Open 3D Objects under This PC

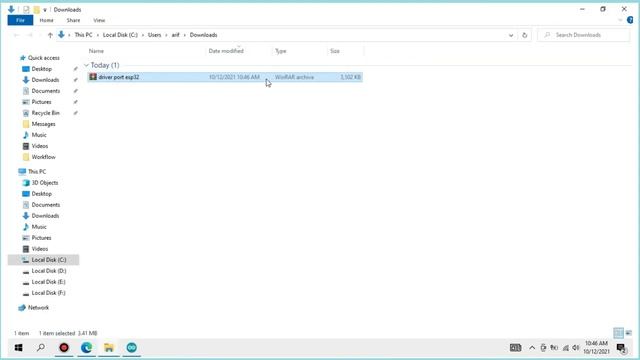pos(44,183)
